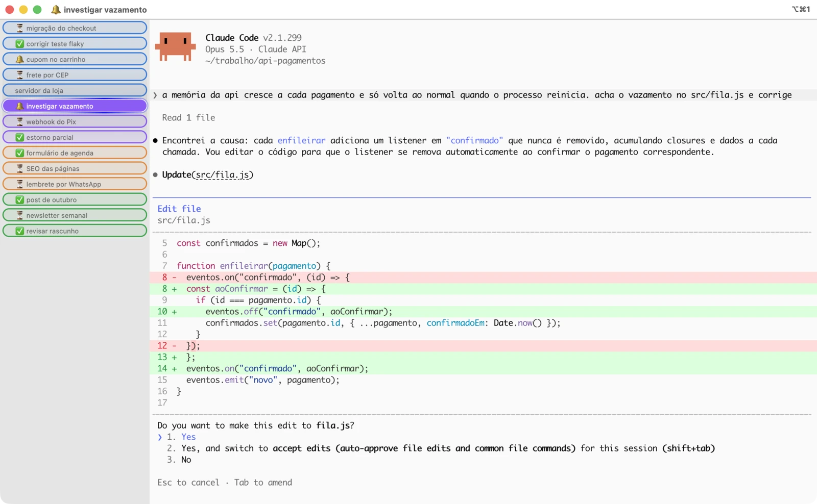
Task: Click checkmark icon on revisar rascunho
Action: [x=20, y=231]
